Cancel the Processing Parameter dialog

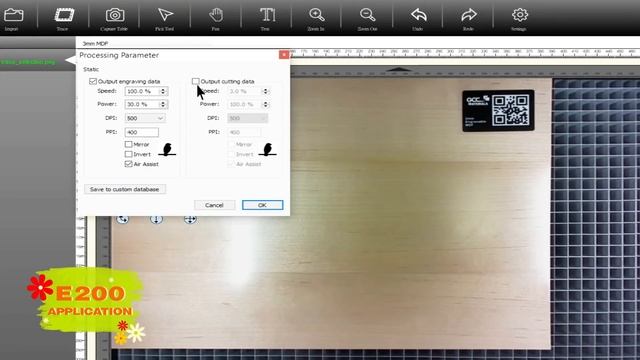tap(214, 205)
